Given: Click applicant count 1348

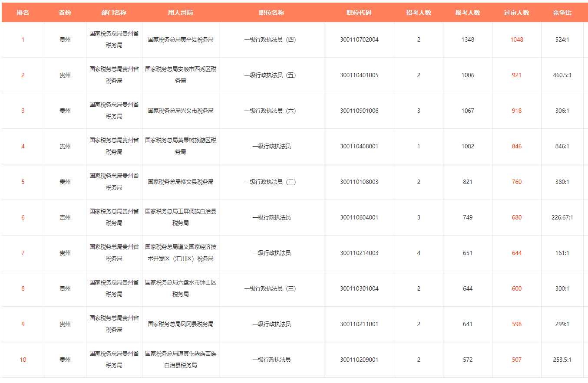Looking at the screenshot, I should click(x=468, y=39).
